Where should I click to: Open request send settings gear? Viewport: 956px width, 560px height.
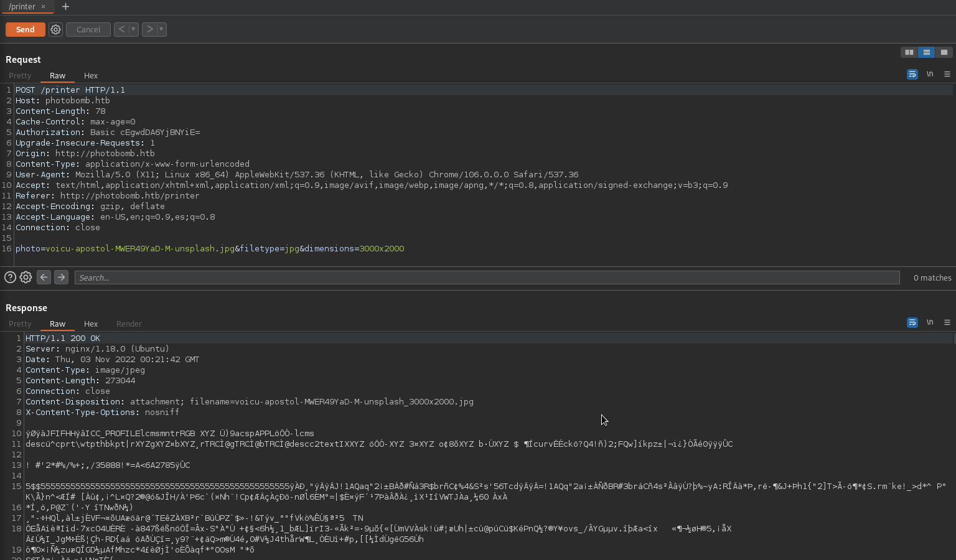pyautogui.click(x=55, y=29)
